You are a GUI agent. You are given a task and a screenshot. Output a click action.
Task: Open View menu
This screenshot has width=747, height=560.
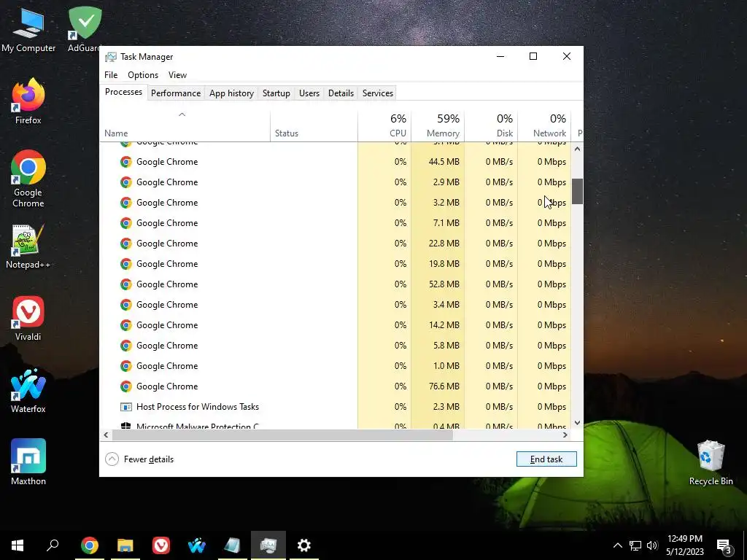pos(177,75)
